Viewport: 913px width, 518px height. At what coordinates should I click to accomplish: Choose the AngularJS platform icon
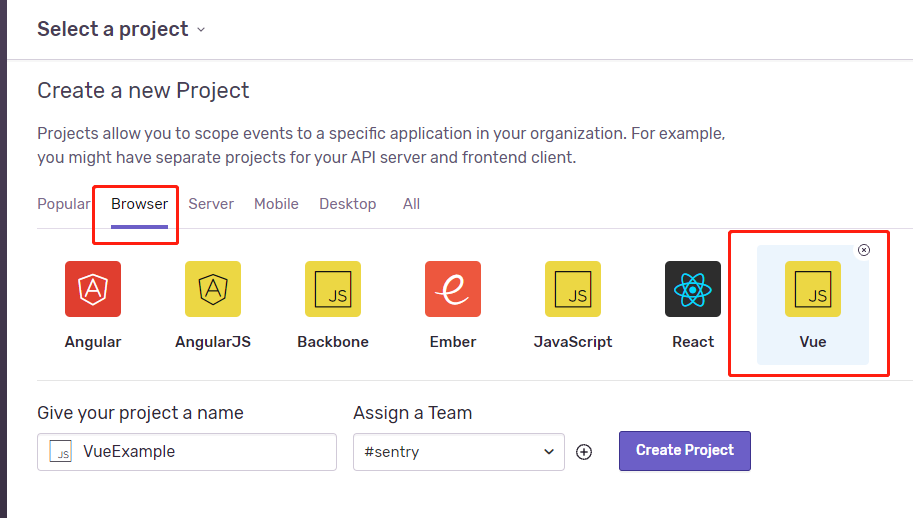click(x=213, y=289)
